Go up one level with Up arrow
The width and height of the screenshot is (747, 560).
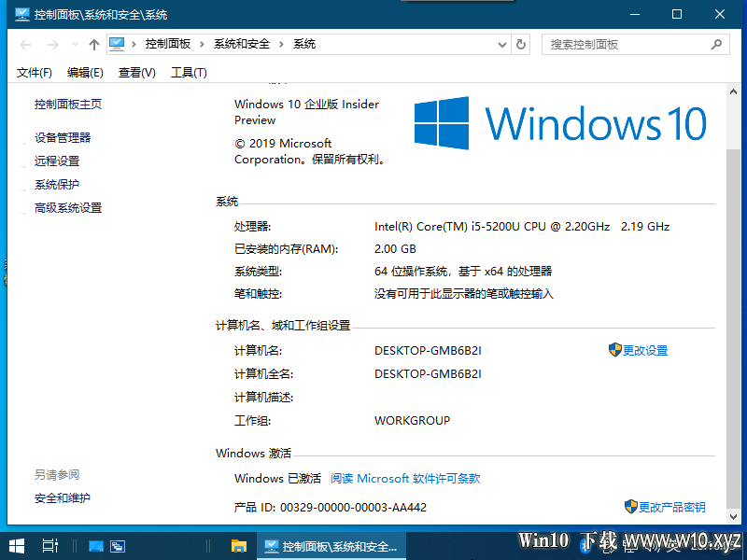94,45
